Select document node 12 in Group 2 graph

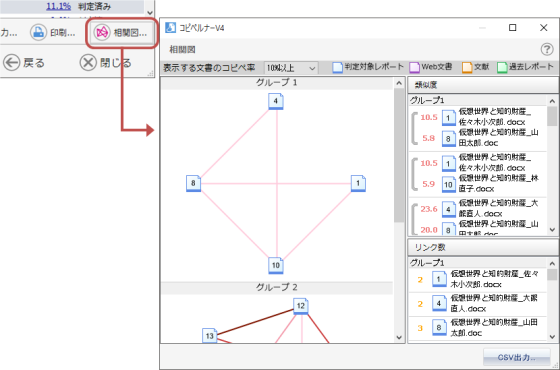tap(301, 306)
